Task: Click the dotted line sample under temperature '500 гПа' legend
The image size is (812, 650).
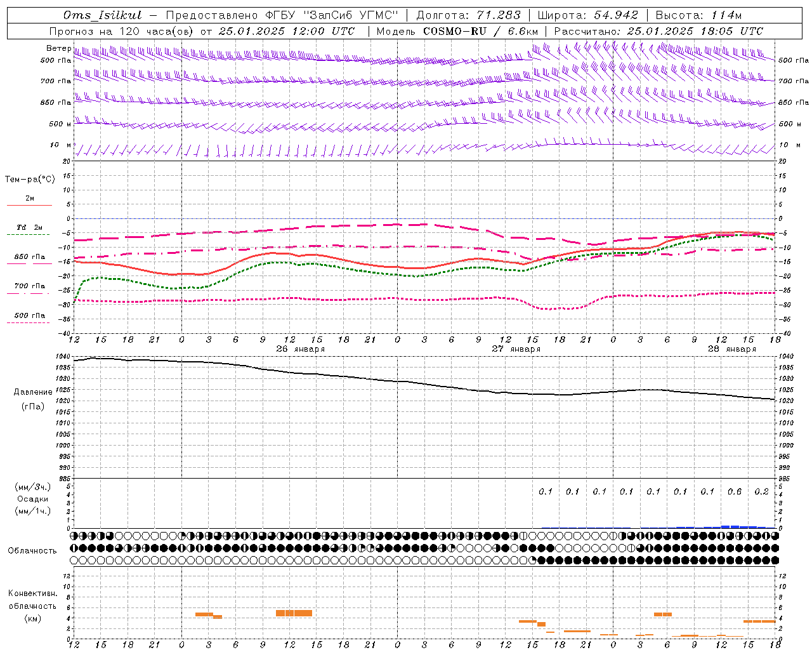Action: (x=29, y=322)
